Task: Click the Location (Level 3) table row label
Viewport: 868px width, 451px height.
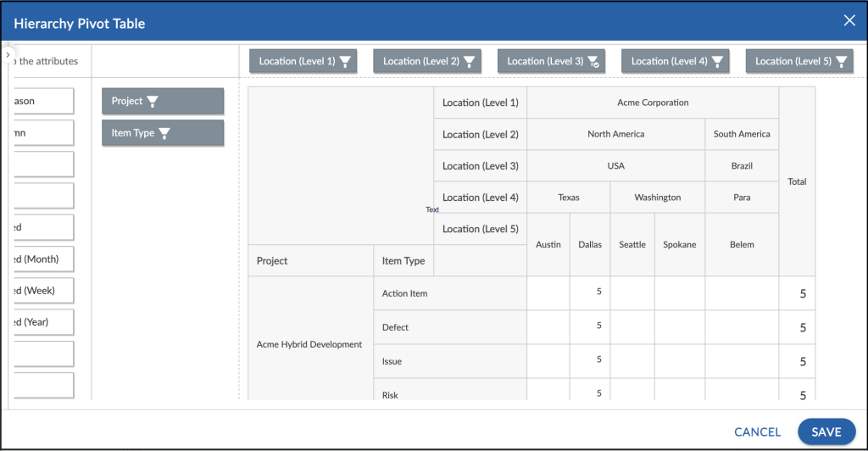Action: pos(480,166)
